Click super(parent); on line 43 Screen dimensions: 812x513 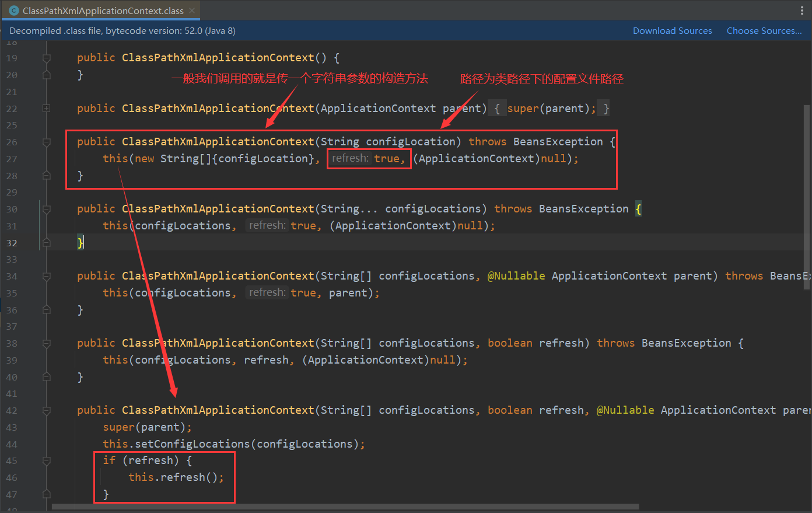coord(147,427)
